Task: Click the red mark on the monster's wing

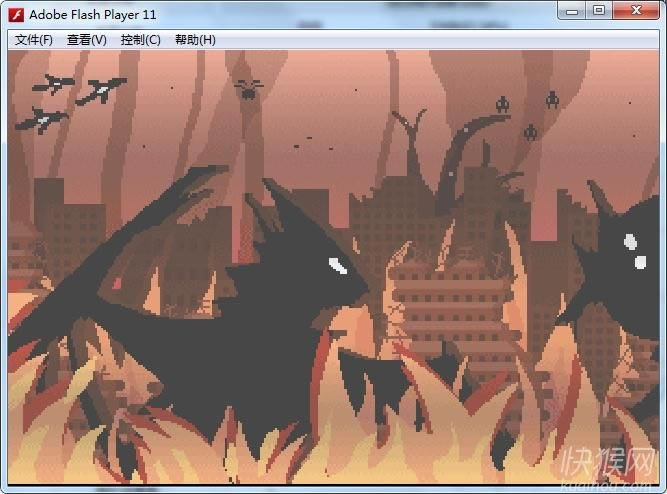Action: (118, 282)
